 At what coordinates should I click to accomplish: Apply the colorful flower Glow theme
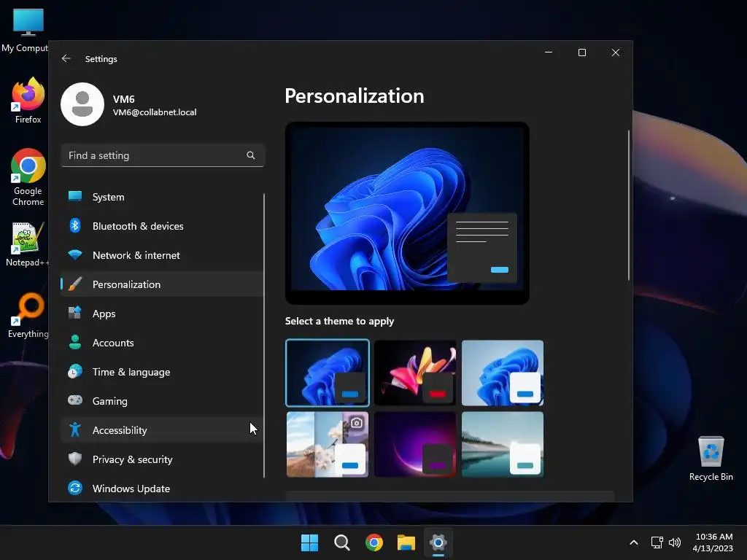coord(415,373)
